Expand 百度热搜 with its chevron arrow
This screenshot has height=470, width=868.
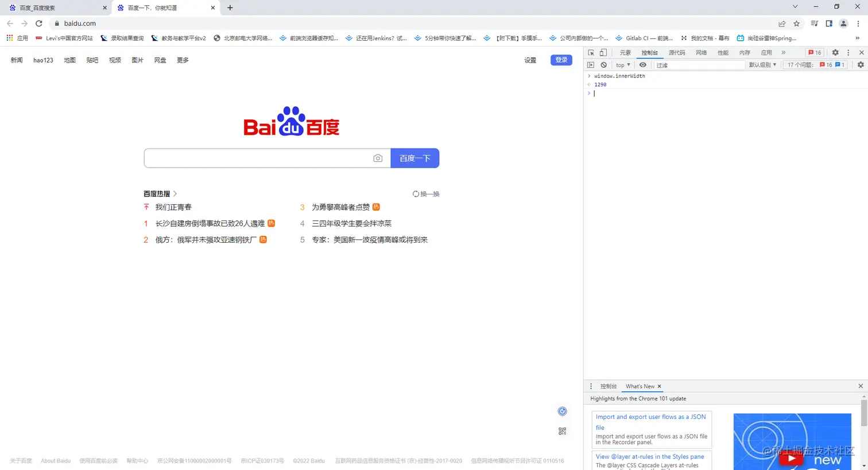click(175, 194)
